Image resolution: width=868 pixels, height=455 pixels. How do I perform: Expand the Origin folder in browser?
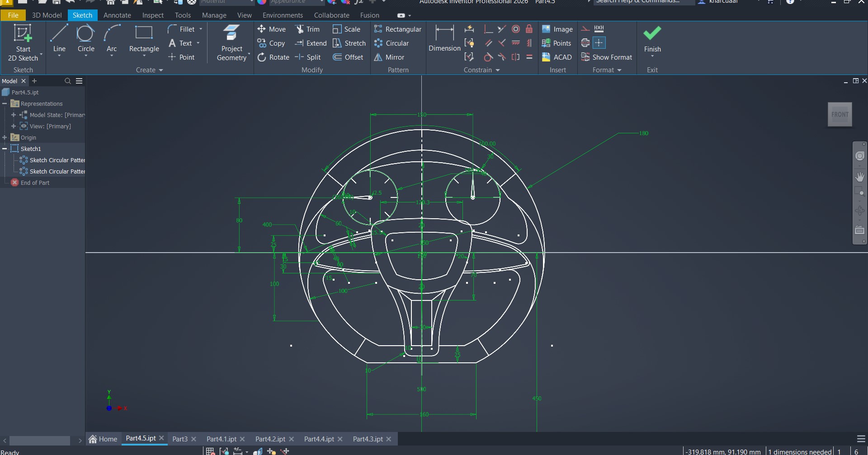(x=5, y=137)
